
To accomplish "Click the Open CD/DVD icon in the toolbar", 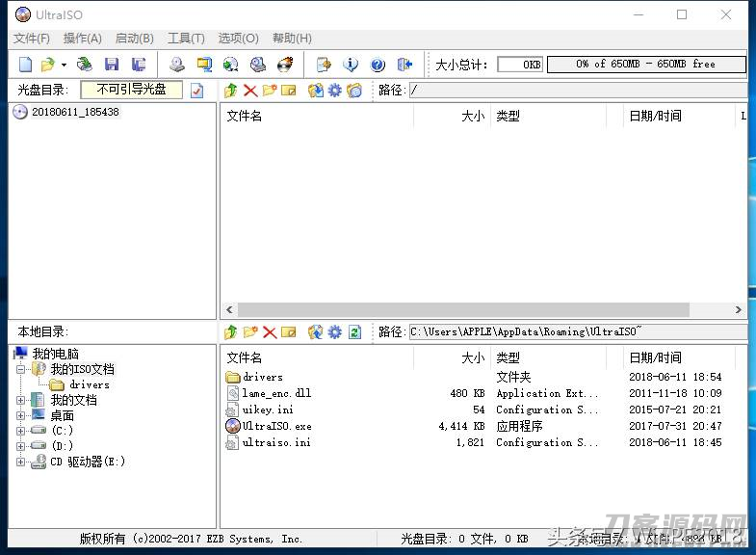I will coord(85,65).
